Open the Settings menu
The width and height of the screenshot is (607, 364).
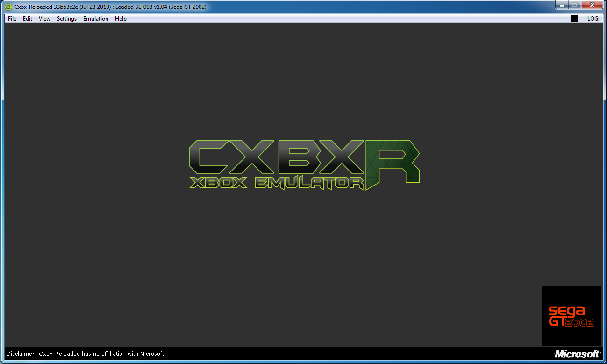[x=67, y=19]
